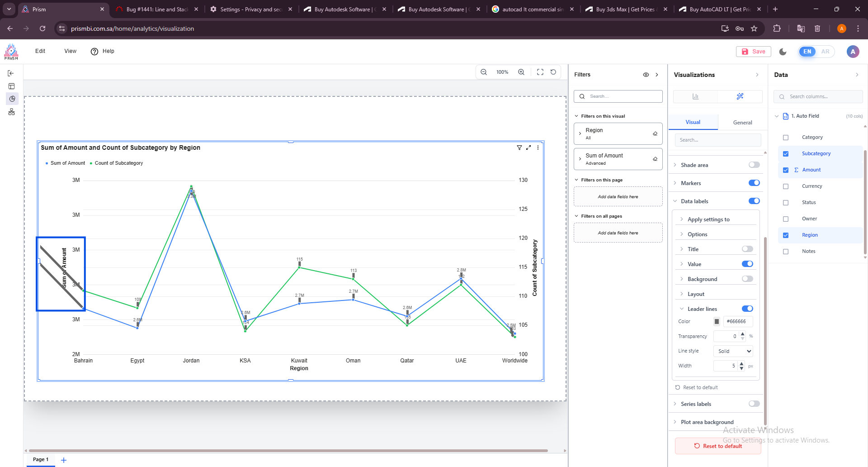Click the zoom in magnifier icon
The height and width of the screenshot is (467, 868).
coord(521,72)
